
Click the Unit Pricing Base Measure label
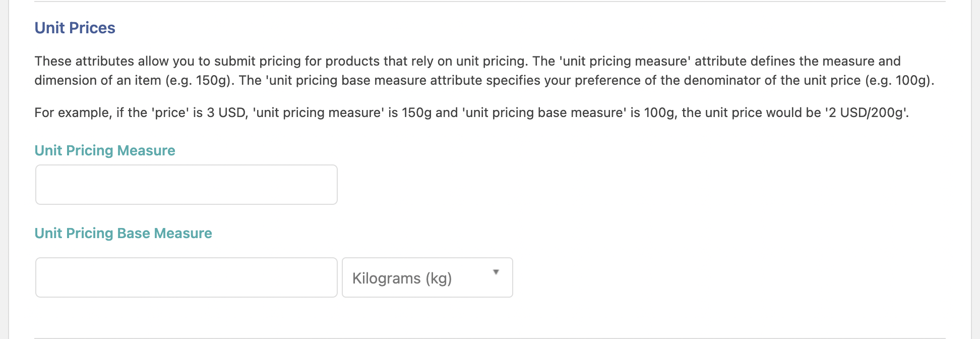tap(123, 233)
